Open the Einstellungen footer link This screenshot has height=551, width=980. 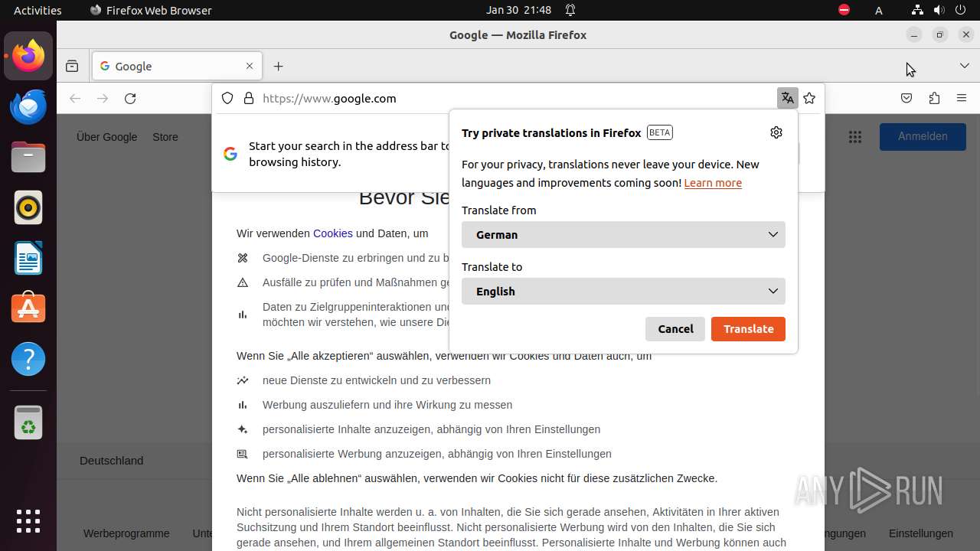pos(921,533)
